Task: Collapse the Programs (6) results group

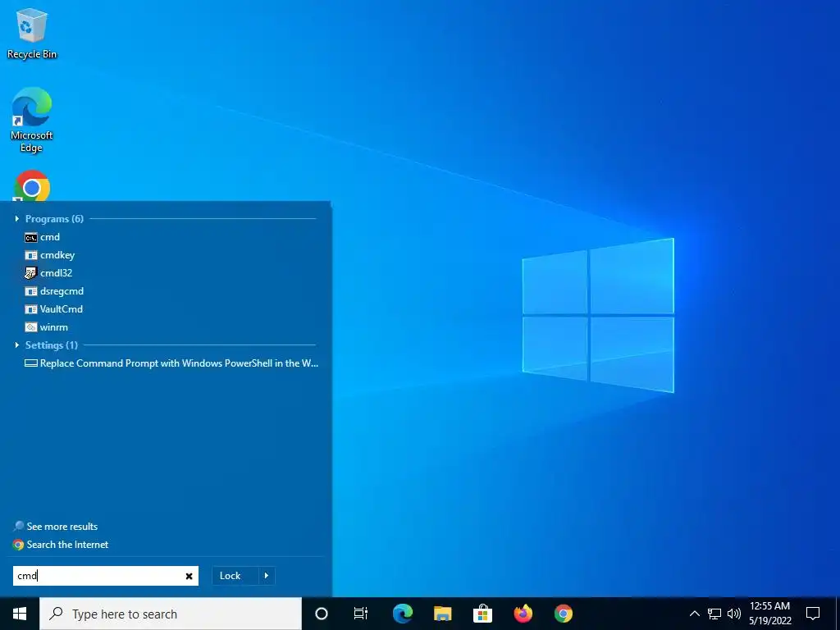Action: [x=16, y=218]
